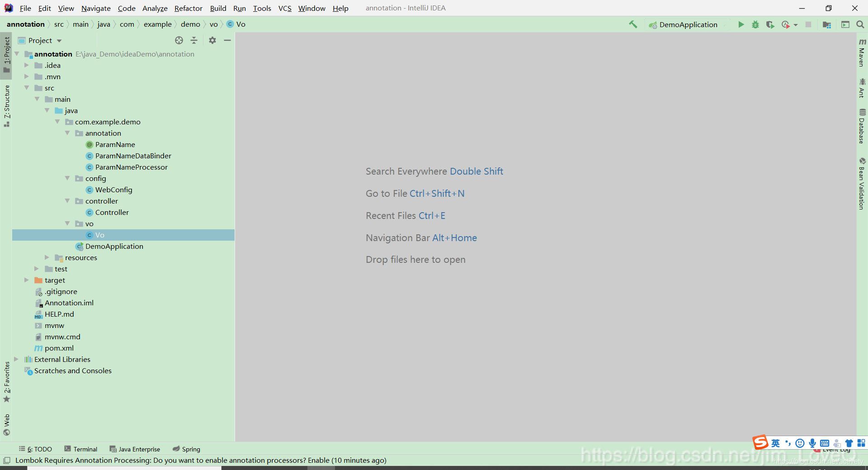
Task: Toggle the Structure side tab
Action: 7,106
